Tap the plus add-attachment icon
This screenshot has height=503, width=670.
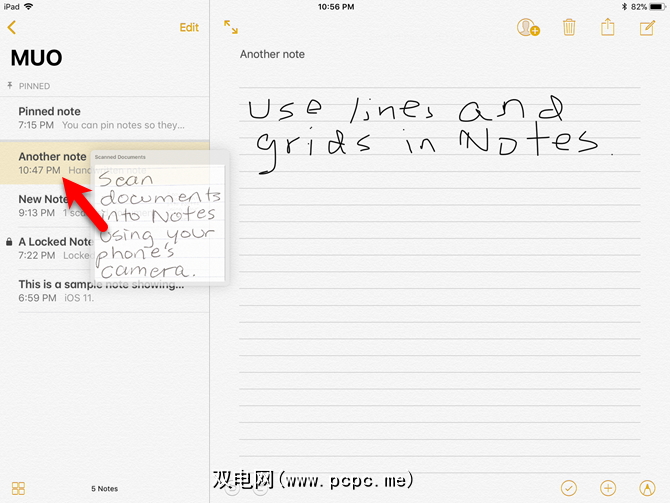[607, 487]
